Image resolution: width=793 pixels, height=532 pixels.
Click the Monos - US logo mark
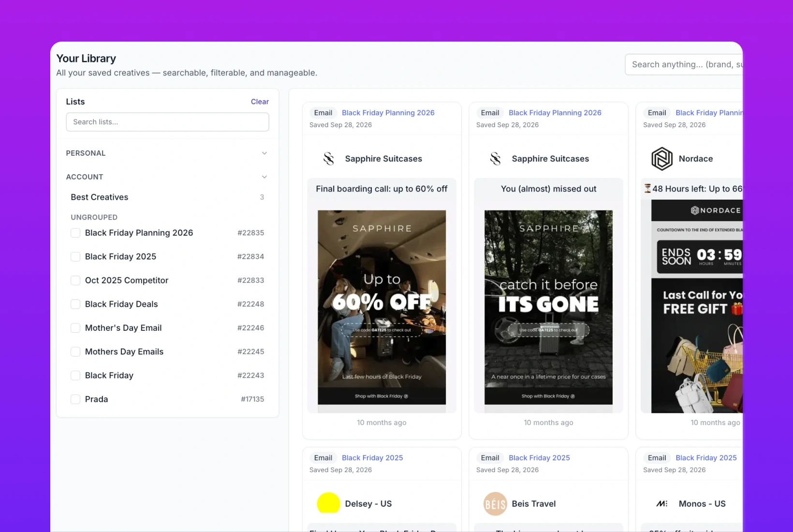click(662, 503)
